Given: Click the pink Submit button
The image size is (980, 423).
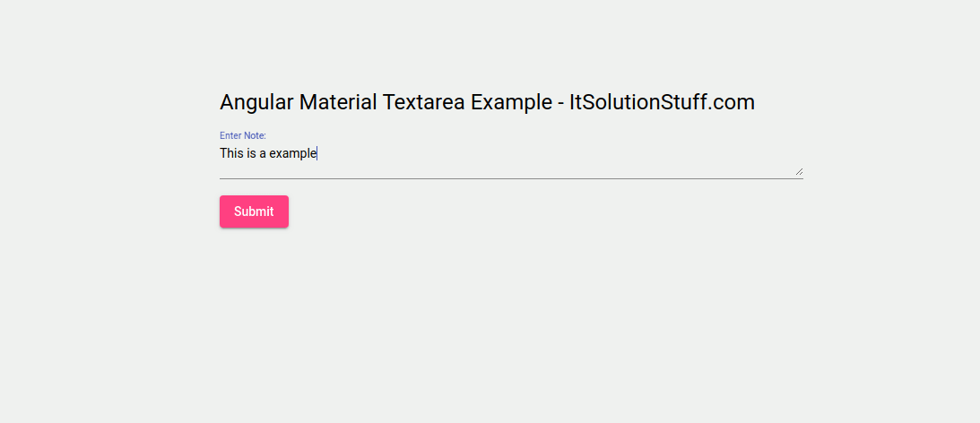Looking at the screenshot, I should tap(254, 211).
